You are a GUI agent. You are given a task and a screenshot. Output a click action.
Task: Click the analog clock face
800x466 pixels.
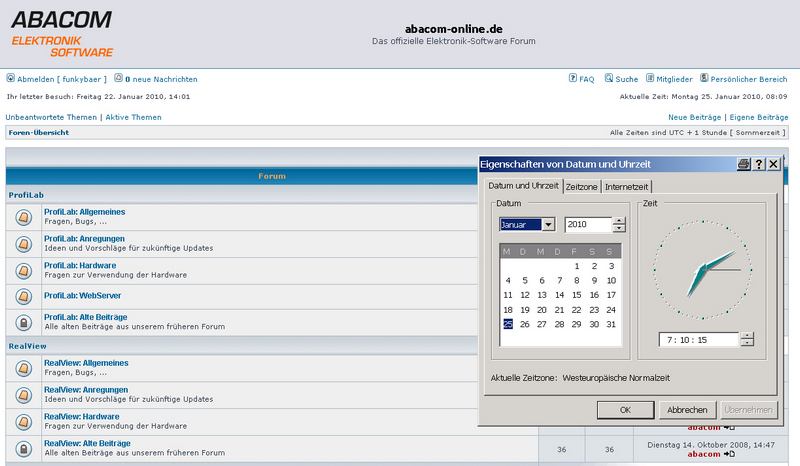click(x=702, y=269)
